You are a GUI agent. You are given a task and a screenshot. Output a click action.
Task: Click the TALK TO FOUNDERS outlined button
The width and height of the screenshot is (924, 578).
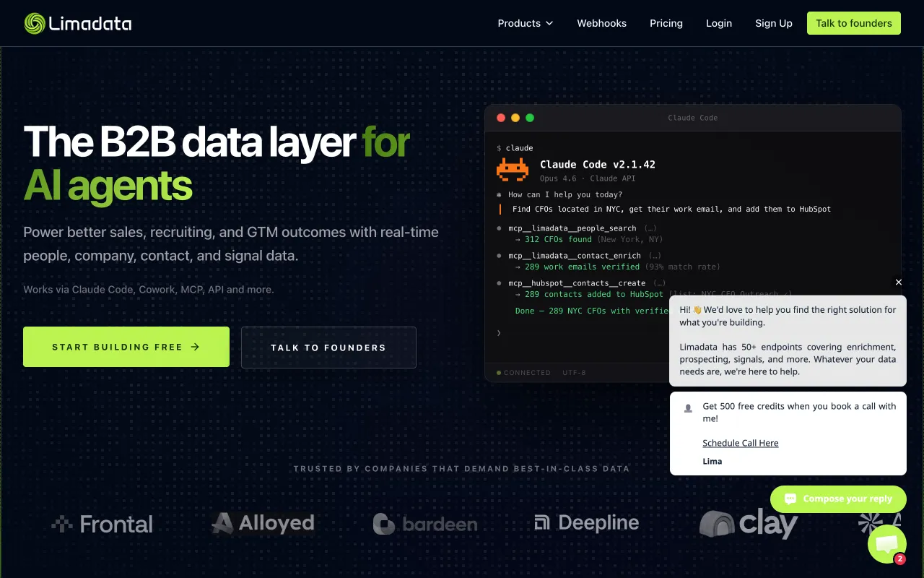point(328,348)
